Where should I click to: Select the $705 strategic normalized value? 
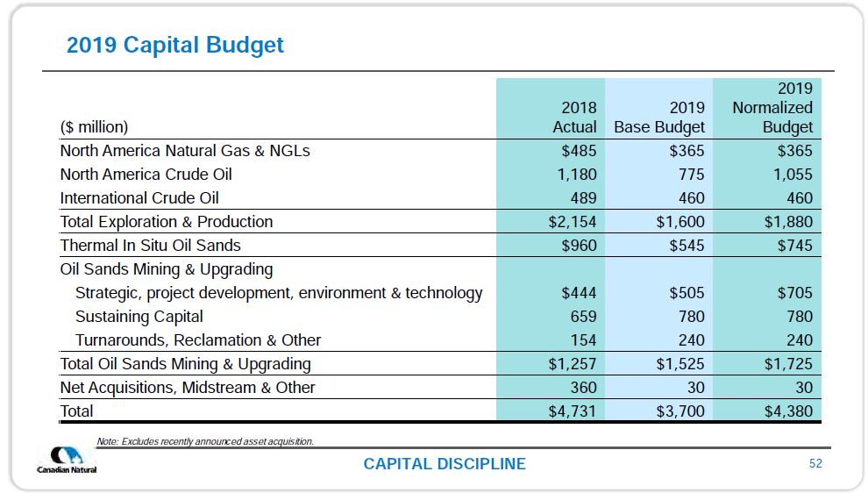coord(795,293)
